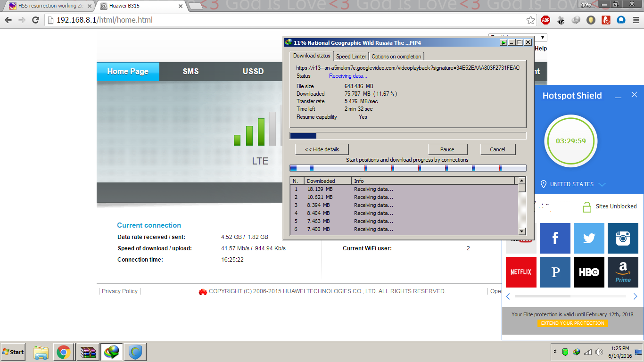Expand the United States location dropdown
Image resolution: width=644 pixels, height=362 pixels.
[602, 184]
